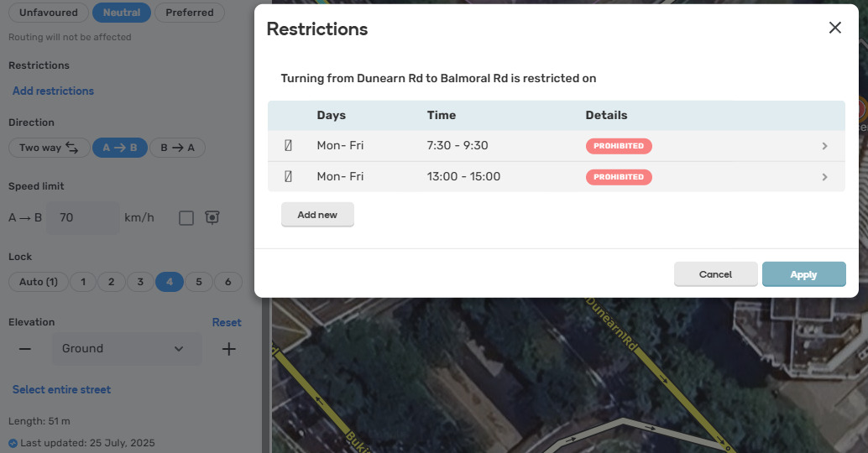The height and width of the screenshot is (453, 868).
Task: Close the Restrictions dialog with X
Action: [834, 28]
